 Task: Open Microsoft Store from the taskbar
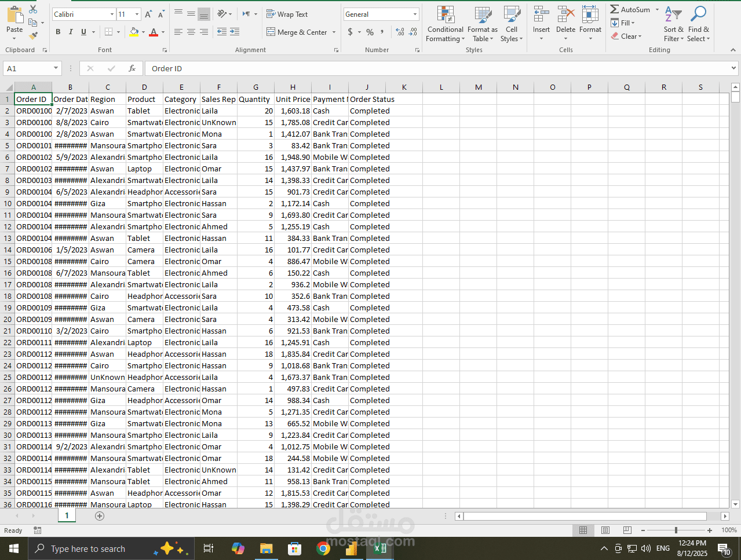(294, 548)
